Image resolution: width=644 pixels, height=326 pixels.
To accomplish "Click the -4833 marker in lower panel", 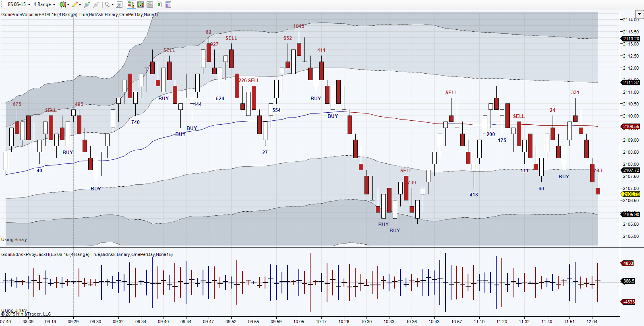I will pos(629,302).
